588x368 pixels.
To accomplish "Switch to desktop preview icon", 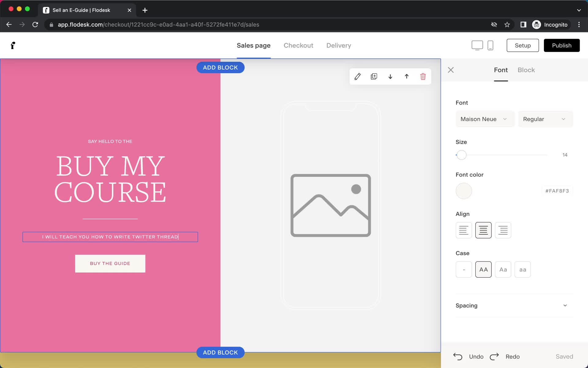I will coord(477,45).
